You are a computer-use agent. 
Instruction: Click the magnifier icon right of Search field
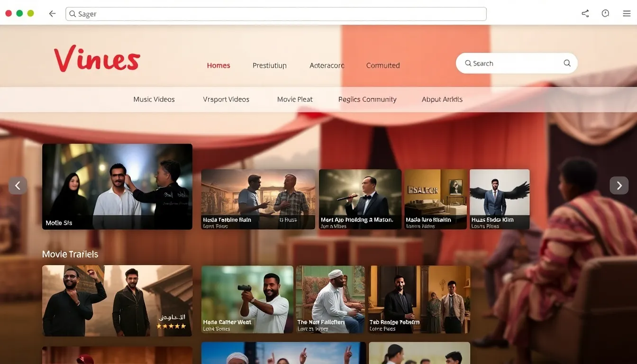pos(567,63)
